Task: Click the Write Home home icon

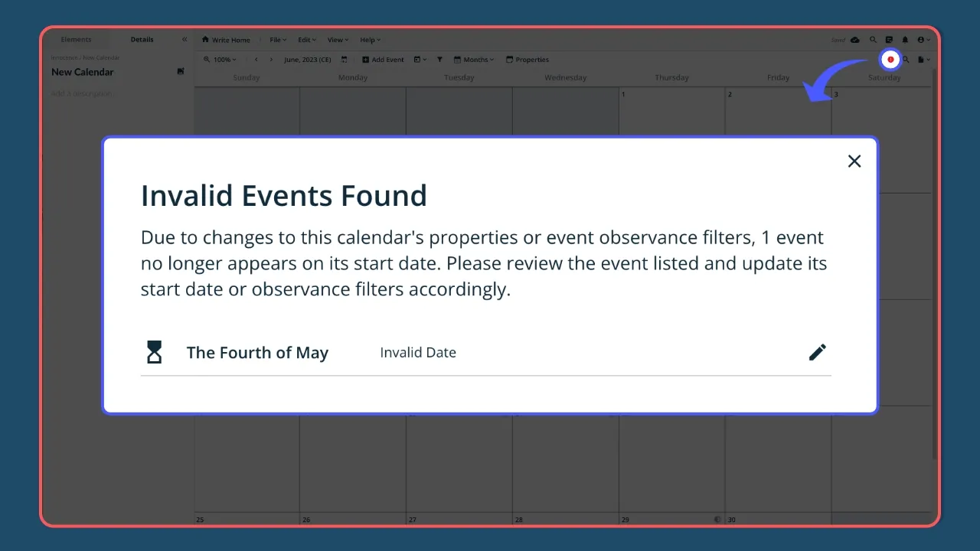Action: point(205,40)
